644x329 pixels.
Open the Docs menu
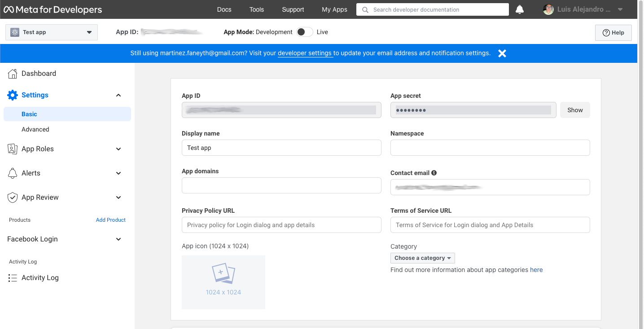224,9
